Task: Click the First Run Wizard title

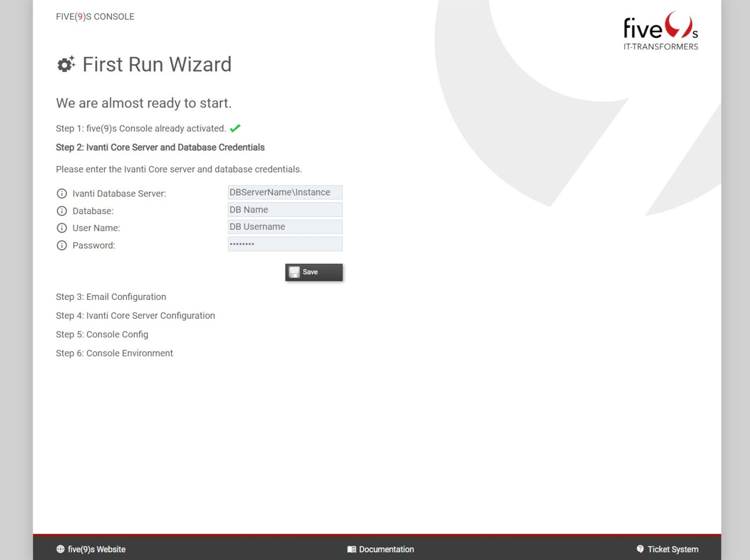Action: [x=157, y=64]
